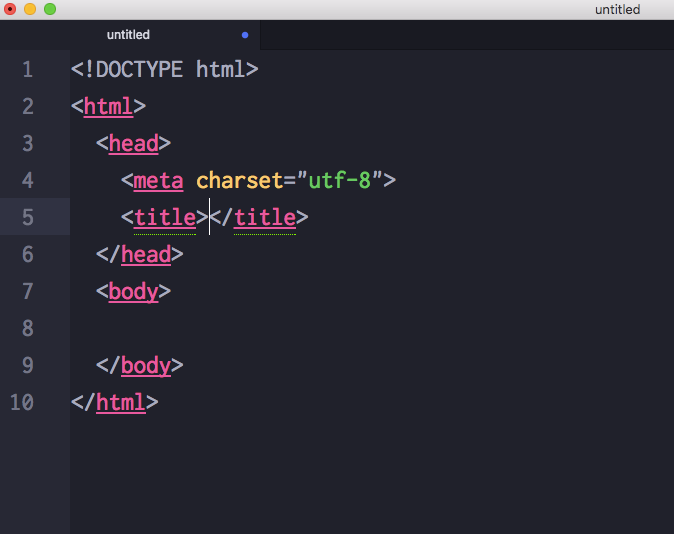This screenshot has width=674, height=534.
Task: Click line number 2 in the gutter
Action: [28, 107]
